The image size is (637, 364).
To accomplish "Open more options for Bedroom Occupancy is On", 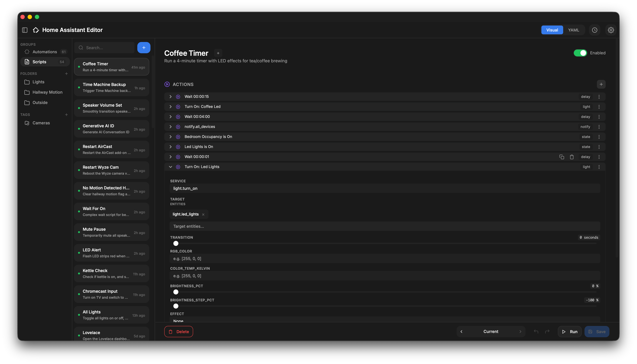I will 599,137.
